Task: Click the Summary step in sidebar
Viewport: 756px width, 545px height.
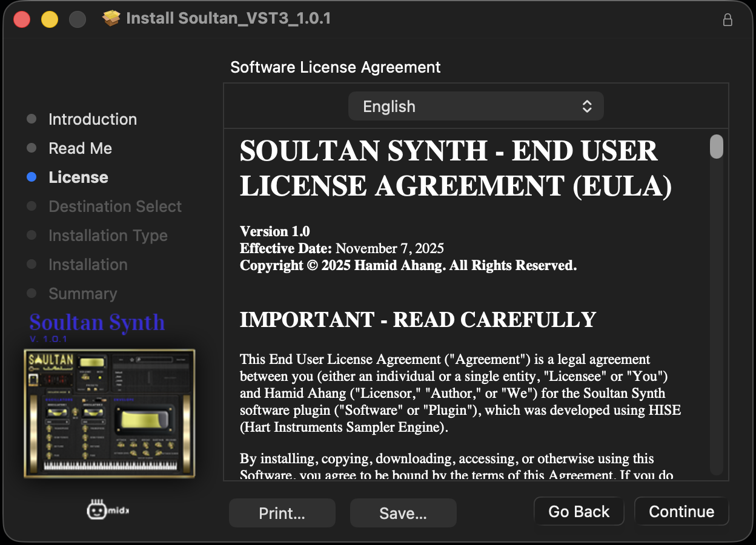Action: pos(82,294)
